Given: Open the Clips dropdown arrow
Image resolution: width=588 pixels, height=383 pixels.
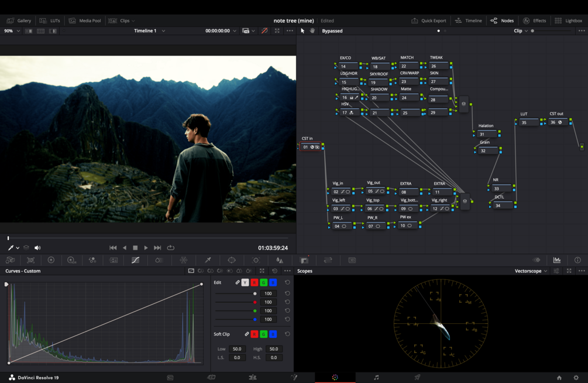Looking at the screenshot, I should coord(133,20).
